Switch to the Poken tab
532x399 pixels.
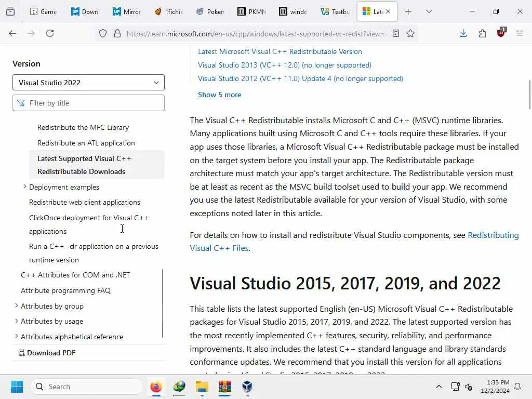click(x=210, y=11)
